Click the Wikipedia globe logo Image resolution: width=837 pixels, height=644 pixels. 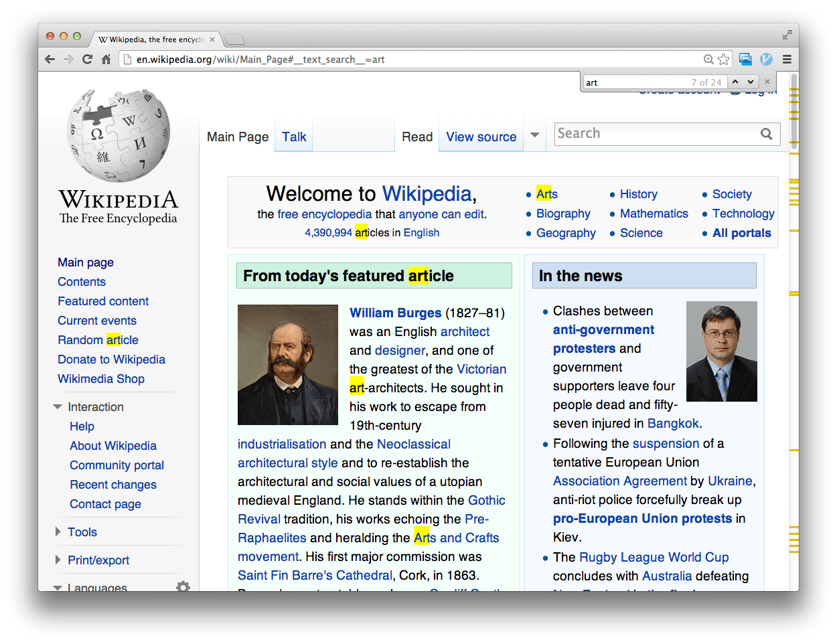point(119,136)
